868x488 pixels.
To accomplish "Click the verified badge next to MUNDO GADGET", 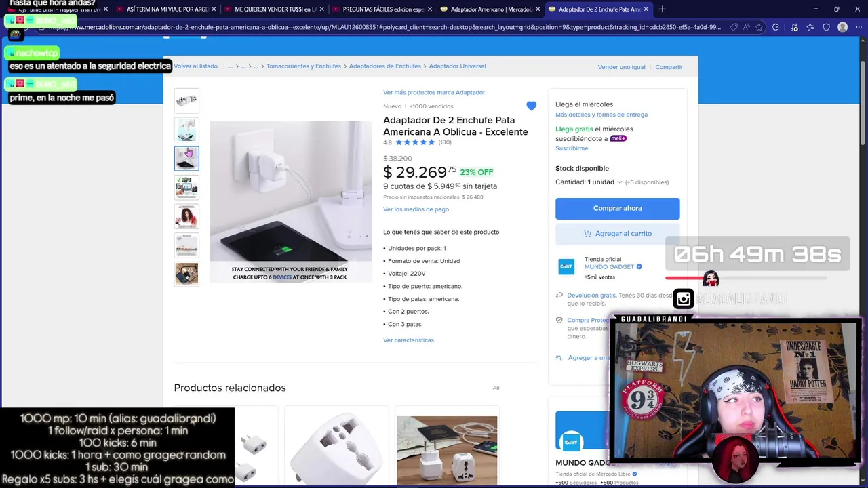I will pos(639,267).
